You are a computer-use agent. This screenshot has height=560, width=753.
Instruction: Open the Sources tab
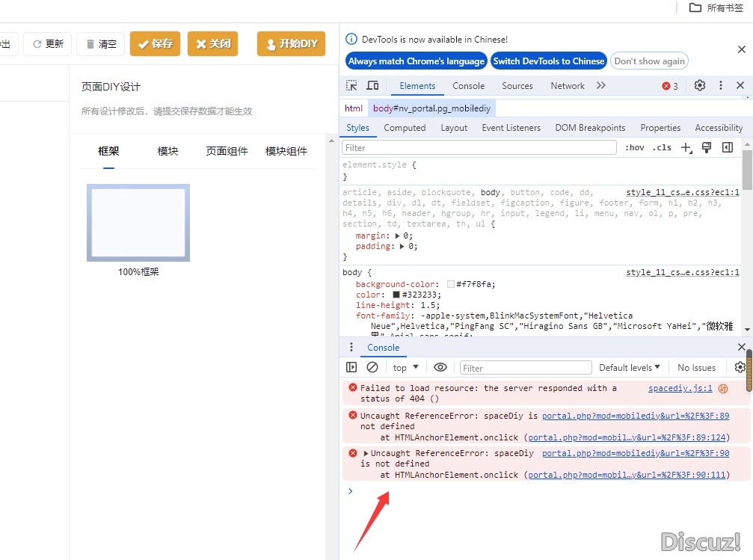[517, 85]
